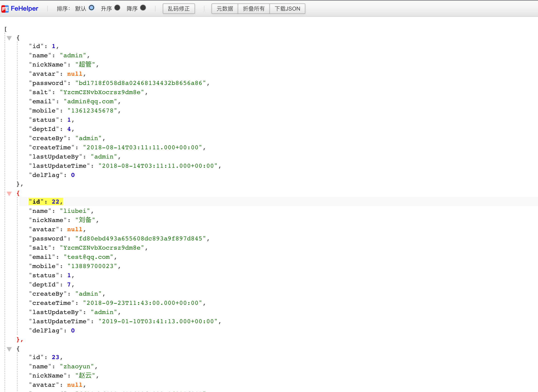This screenshot has height=392, width=538.
Task: Select the 降序 descending sort radio
Action: point(143,8)
